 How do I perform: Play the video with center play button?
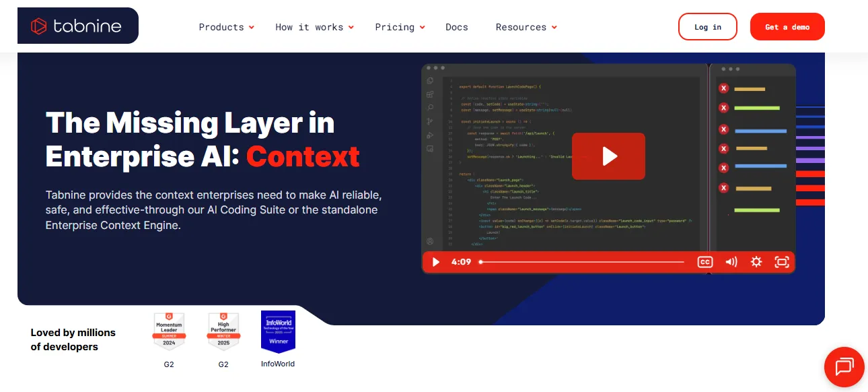(x=608, y=156)
